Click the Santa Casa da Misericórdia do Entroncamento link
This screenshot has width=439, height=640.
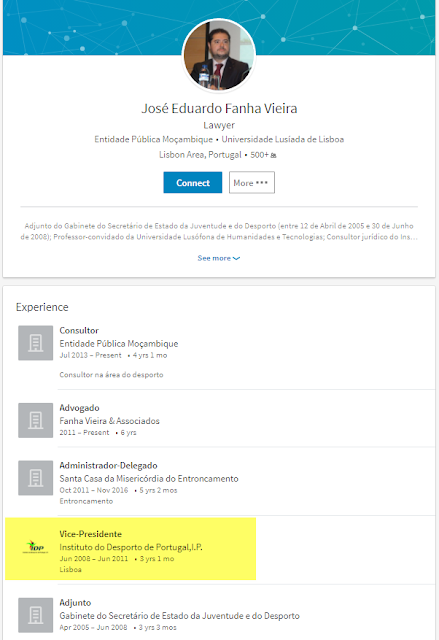[x=149, y=478]
